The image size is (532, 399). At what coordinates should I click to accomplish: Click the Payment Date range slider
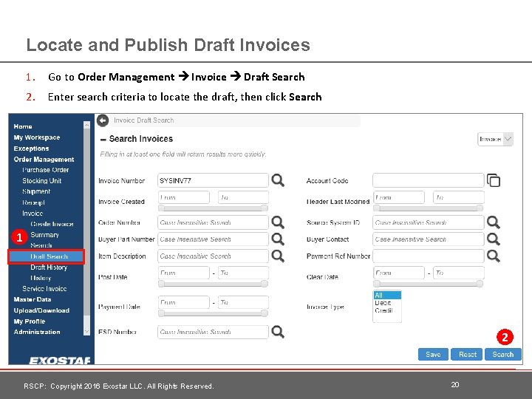coord(213,313)
